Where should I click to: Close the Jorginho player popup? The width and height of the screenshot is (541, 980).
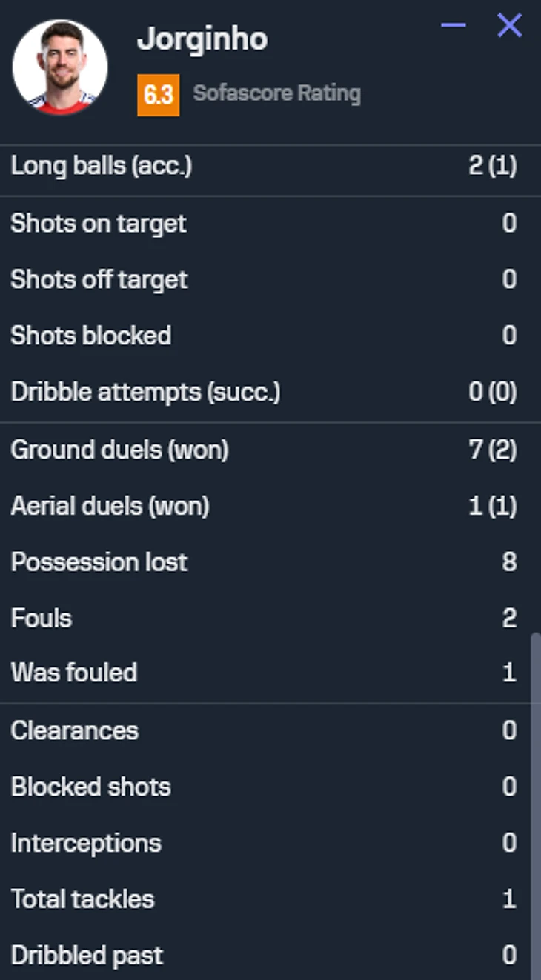(509, 26)
